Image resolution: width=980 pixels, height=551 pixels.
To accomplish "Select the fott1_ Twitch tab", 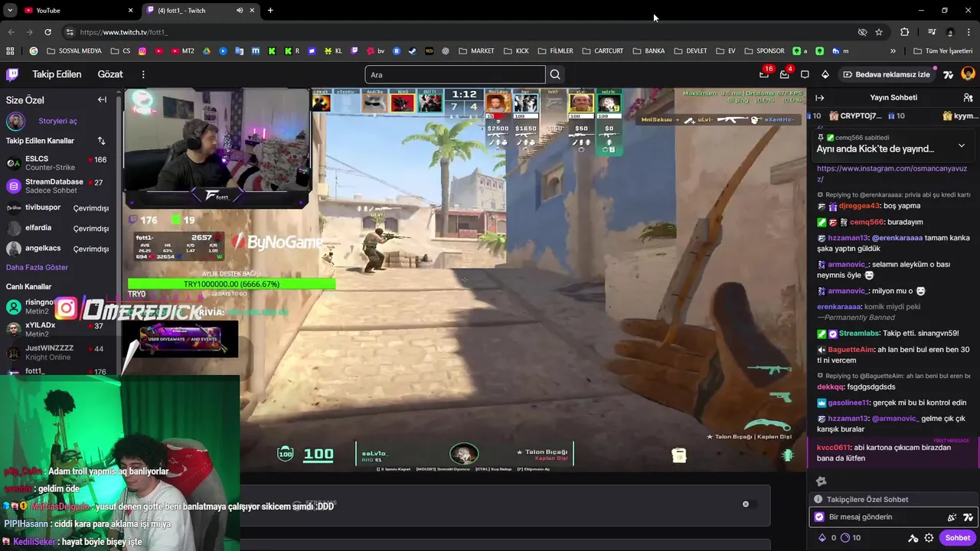I will (x=198, y=10).
